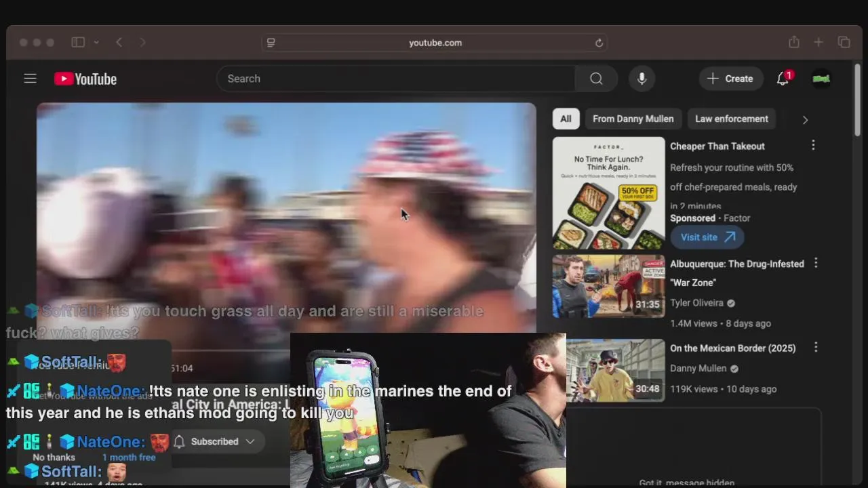The height and width of the screenshot is (488, 868).
Task: Open On the Mexican Border thumbnail
Action: pyautogui.click(x=616, y=371)
